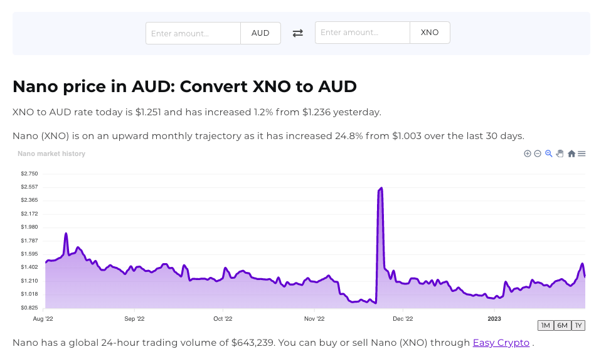Open the Easy Crypto link
Image resolution: width=611 pixels, height=364 pixels.
pos(501,343)
